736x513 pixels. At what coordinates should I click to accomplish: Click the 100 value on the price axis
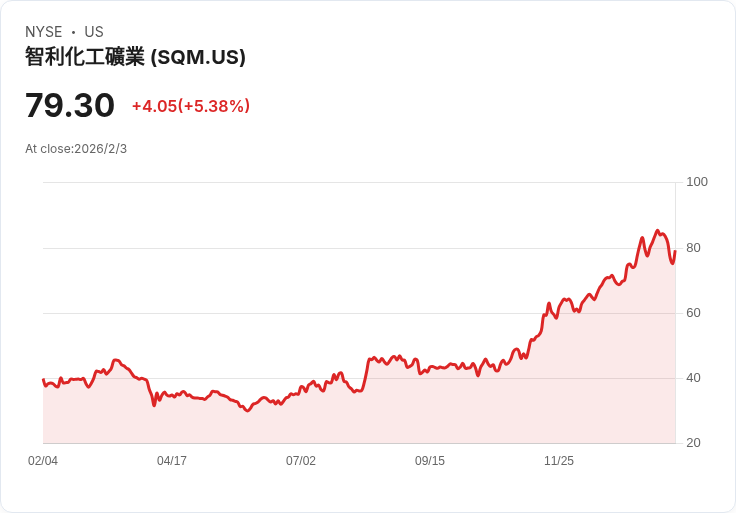[697, 182]
